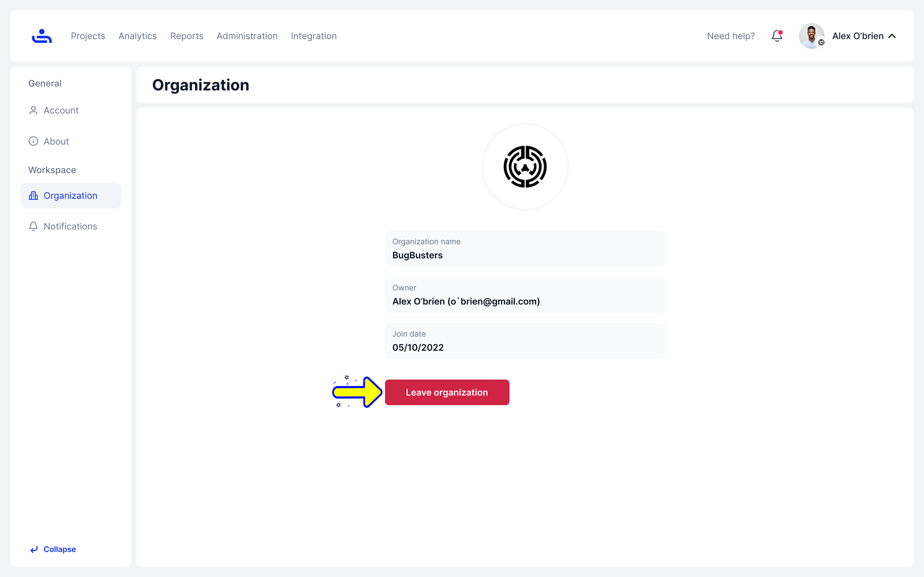
Task: Click the Collapse arrow icon
Action: click(34, 549)
